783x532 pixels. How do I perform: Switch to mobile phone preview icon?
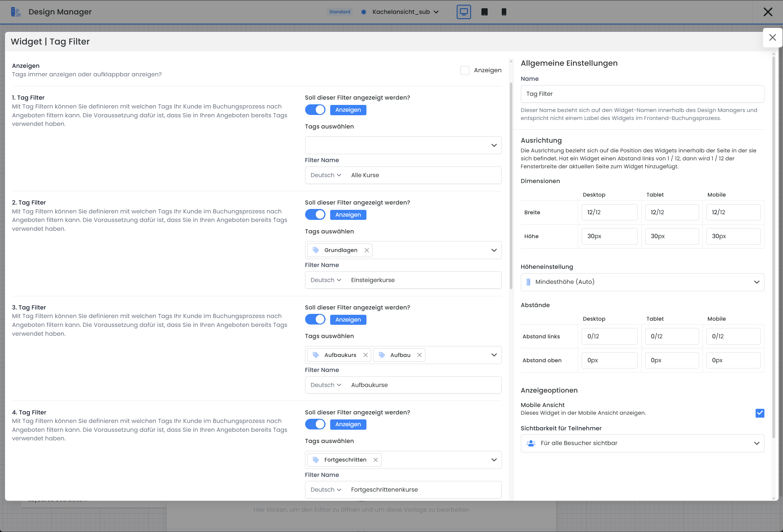click(504, 12)
